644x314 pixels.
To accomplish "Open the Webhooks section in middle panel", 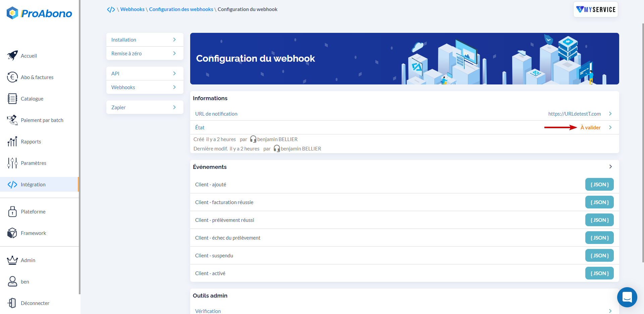I will (x=145, y=87).
